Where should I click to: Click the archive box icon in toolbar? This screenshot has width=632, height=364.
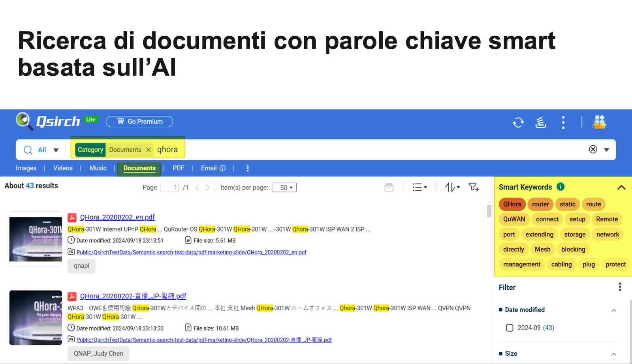pyautogui.click(x=389, y=187)
